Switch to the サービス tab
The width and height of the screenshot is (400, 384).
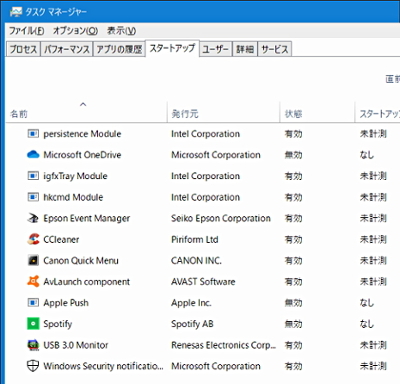275,49
